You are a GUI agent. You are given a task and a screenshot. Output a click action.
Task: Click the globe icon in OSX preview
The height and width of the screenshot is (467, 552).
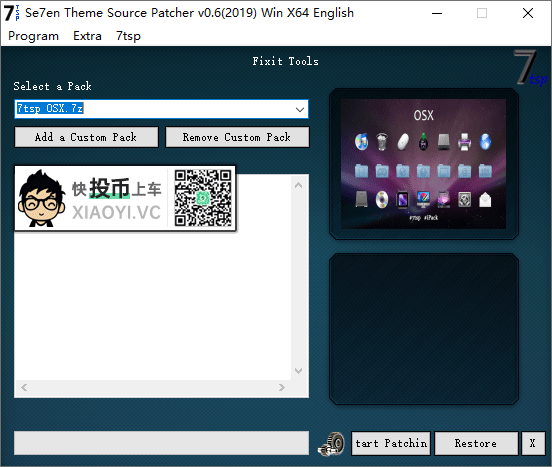(485, 141)
